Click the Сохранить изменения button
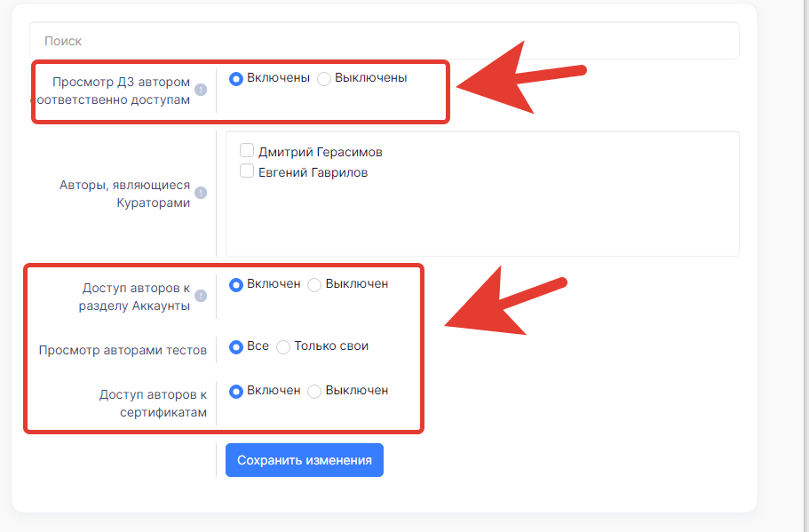Viewport: 809px width, 532px height. point(305,460)
